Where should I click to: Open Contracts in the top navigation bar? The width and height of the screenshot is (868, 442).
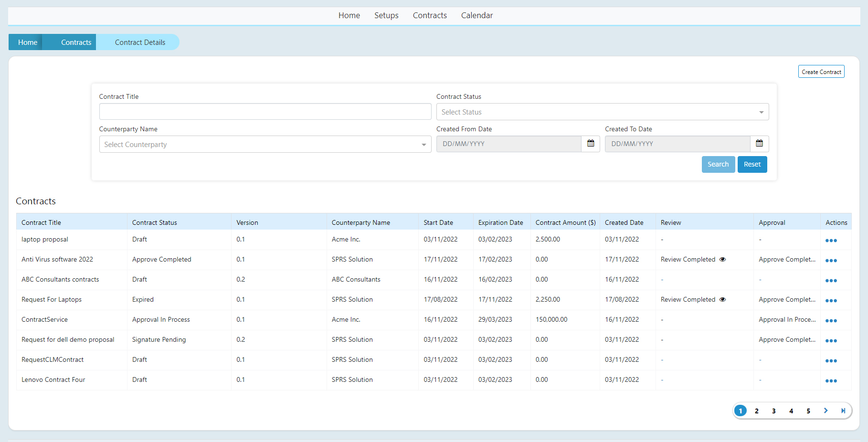429,15
